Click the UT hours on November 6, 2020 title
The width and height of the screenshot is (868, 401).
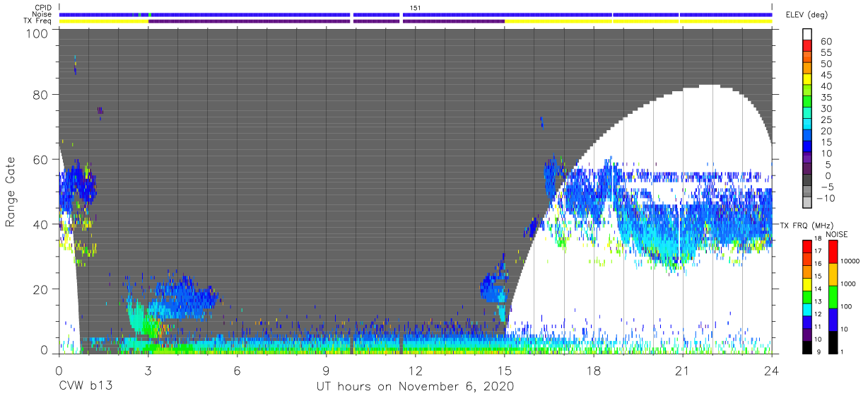click(x=415, y=386)
